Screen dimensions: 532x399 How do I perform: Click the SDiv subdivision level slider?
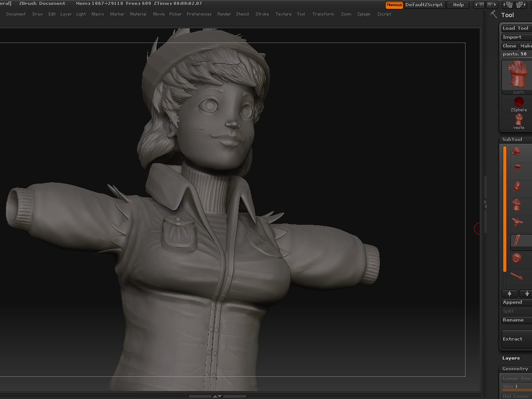[516, 387]
